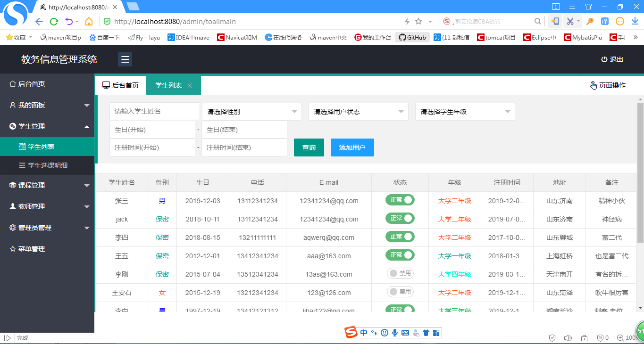Open the translate extension icon

coord(605,21)
